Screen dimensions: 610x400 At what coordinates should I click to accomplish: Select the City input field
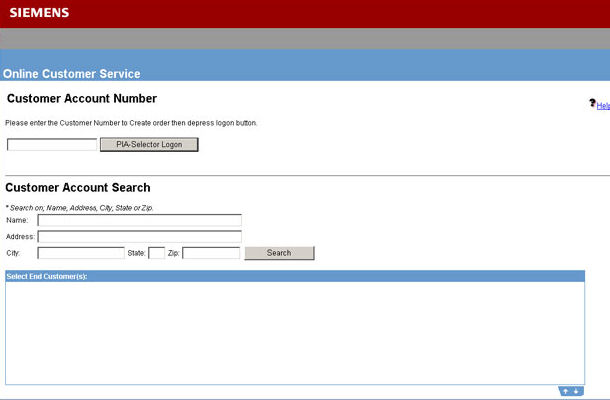pyautogui.click(x=81, y=253)
